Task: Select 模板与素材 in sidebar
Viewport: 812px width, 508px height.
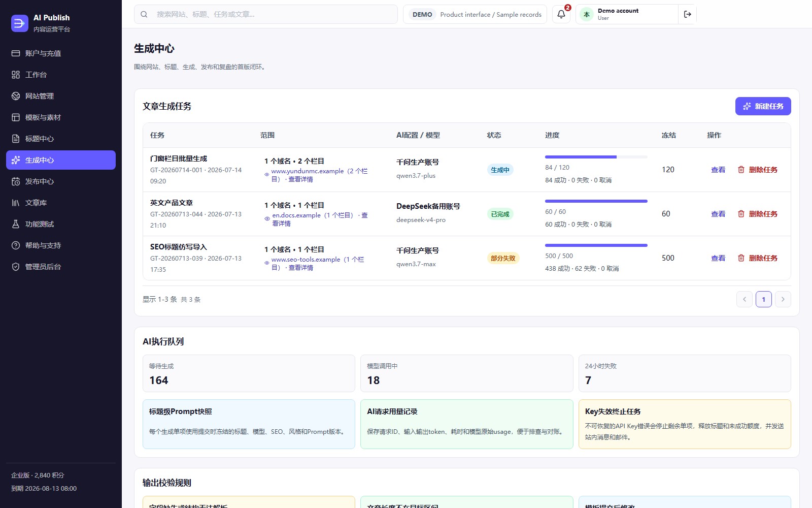Action: click(61, 117)
